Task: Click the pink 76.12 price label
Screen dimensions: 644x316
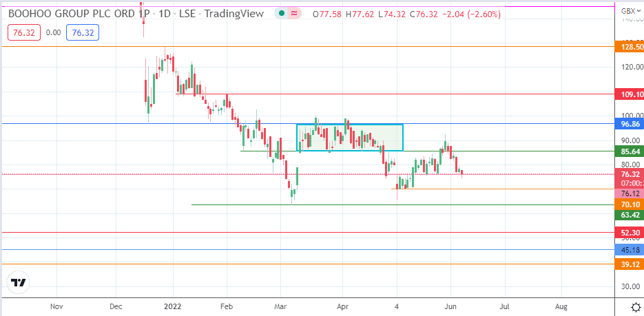Action: pyautogui.click(x=630, y=193)
